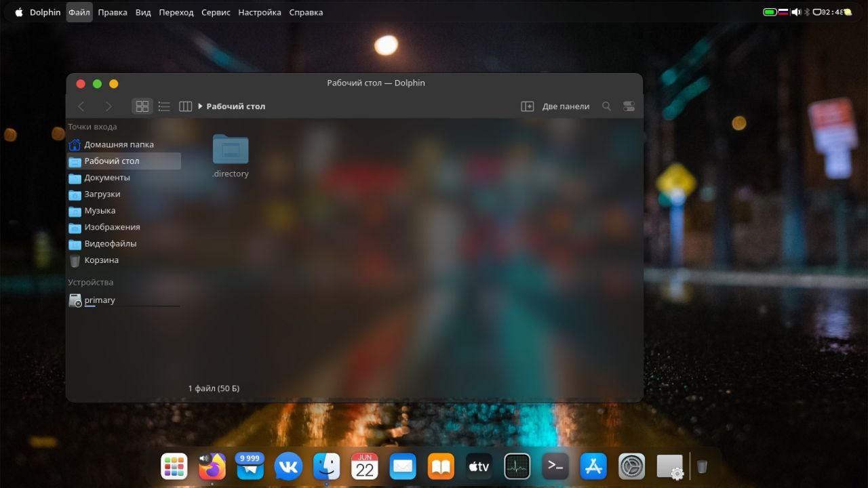The image size is (868, 488).
Task: Click the Russian flag keyboard layout indicator
Action: pyautogui.click(x=783, y=12)
